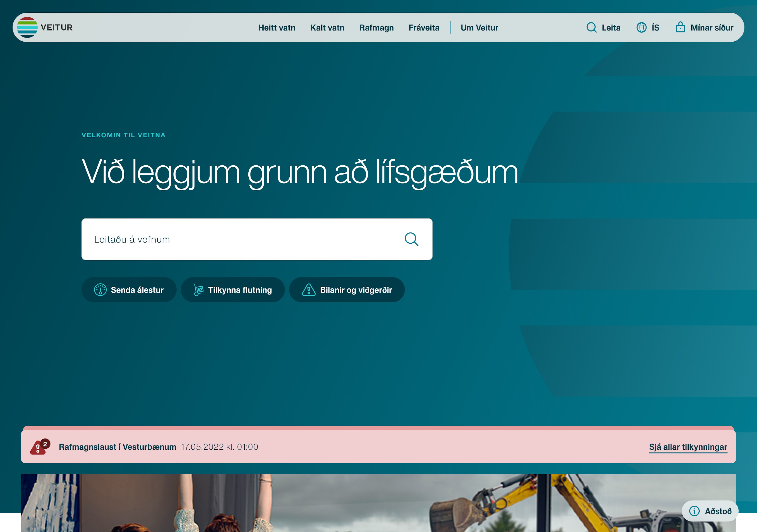The height and width of the screenshot is (532, 757).
Task: Click the lock icon for Mínar síður
Action: pyautogui.click(x=680, y=27)
